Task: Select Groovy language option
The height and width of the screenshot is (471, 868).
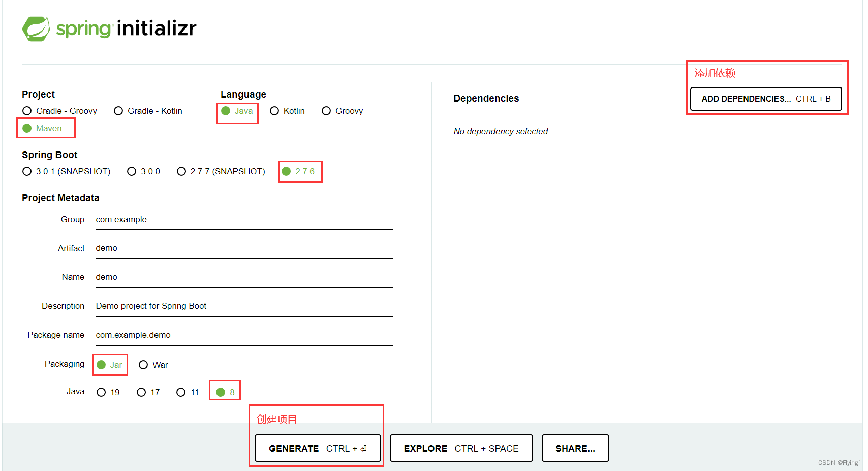Action: pos(342,111)
